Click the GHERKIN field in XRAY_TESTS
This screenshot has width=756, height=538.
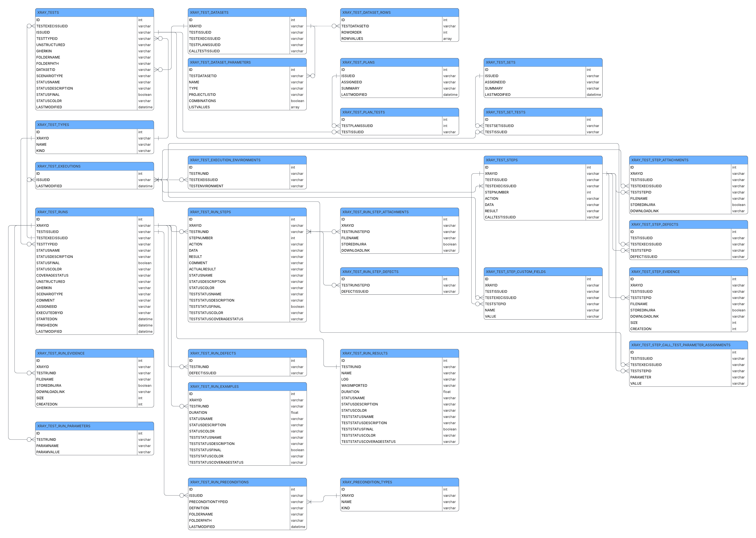(x=94, y=51)
